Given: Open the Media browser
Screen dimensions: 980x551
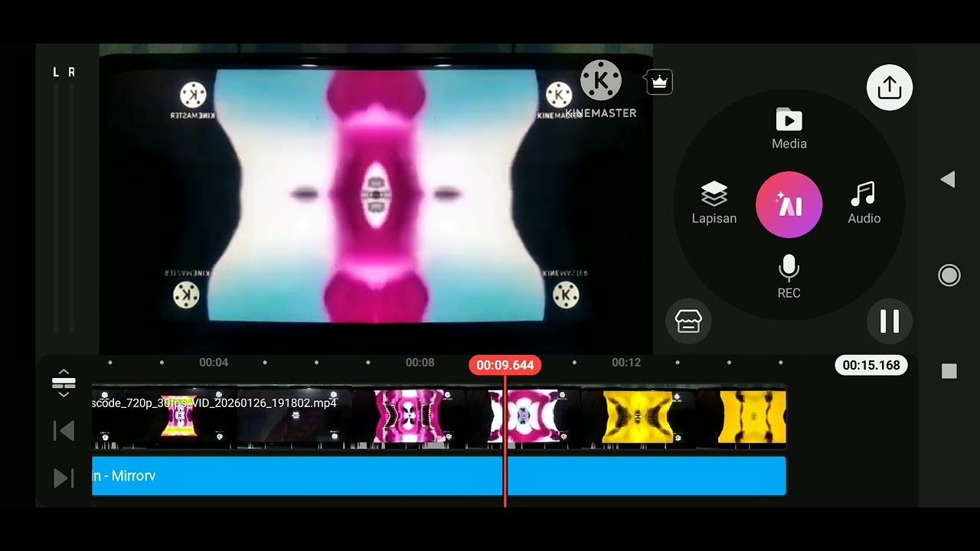Looking at the screenshot, I should tap(789, 129).
